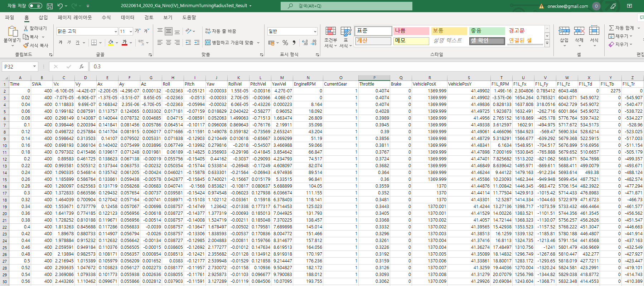Click the yellow fill color button
This screenshot has height=286, width=644.
coord(111,43)
